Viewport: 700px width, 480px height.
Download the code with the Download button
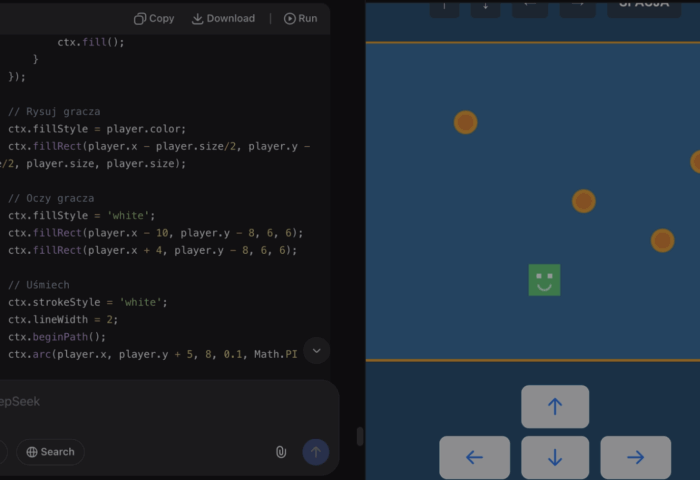point(223,18)
